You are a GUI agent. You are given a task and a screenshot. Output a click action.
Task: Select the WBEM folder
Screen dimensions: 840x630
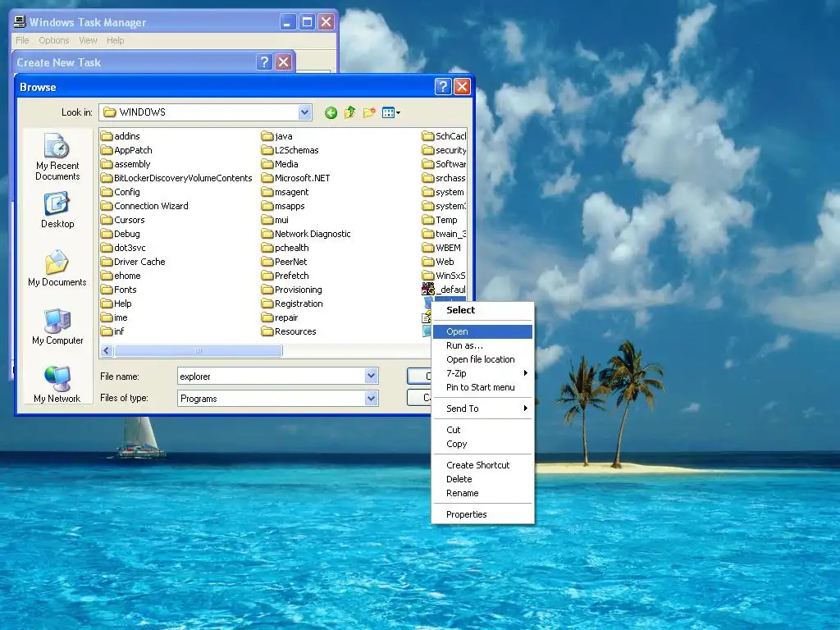point(441,248)
